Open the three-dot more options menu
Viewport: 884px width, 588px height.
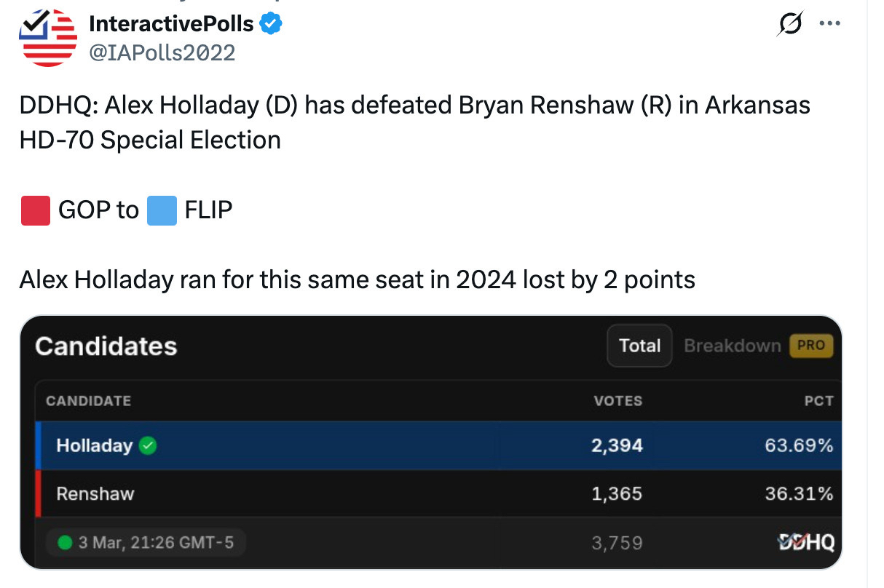click(x=829, y=23)
